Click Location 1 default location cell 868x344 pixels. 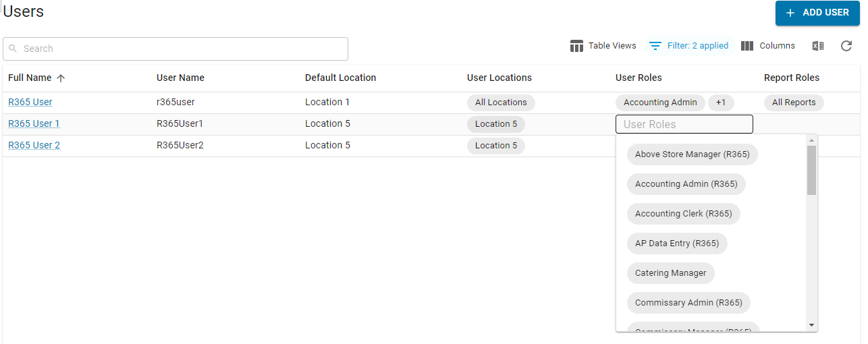[x=327, y=102]
